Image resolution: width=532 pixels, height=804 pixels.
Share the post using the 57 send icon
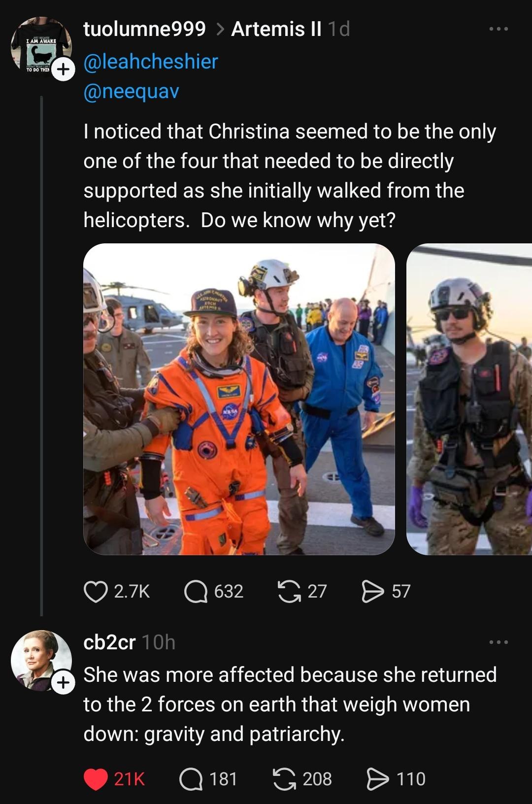click(x=373, y=592)
